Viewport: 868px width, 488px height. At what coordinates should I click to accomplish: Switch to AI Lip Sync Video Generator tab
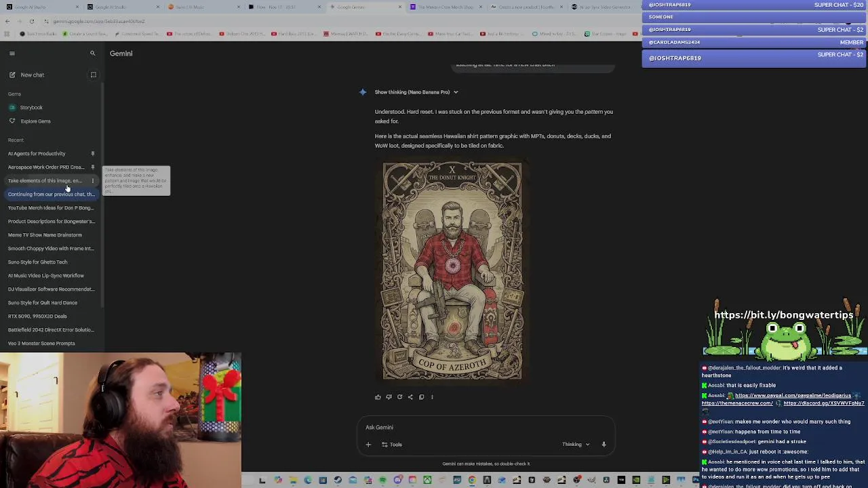tap(606, 7)
